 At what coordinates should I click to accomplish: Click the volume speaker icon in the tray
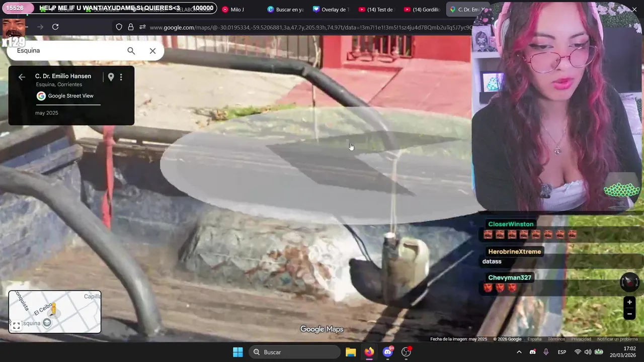[x=588, y=352]
